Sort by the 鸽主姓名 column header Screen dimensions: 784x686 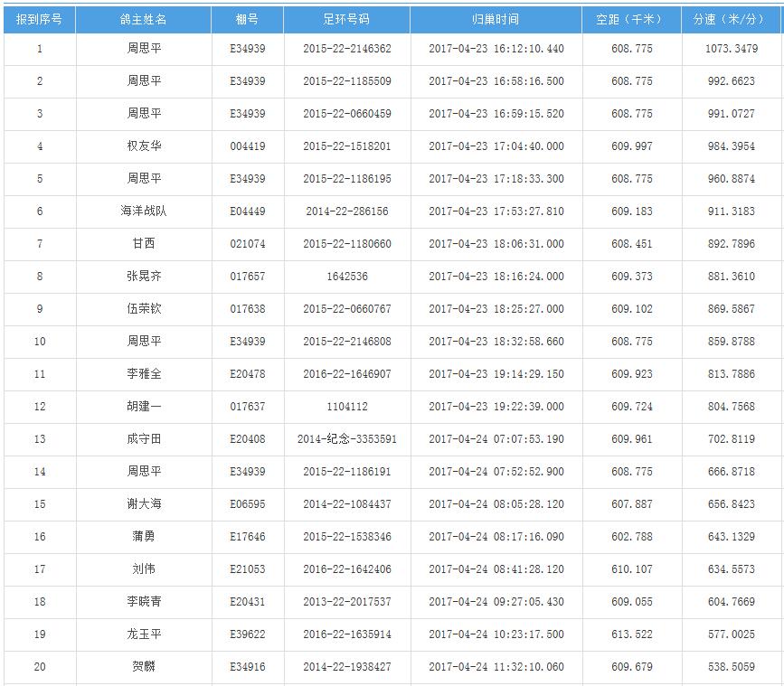143,19
